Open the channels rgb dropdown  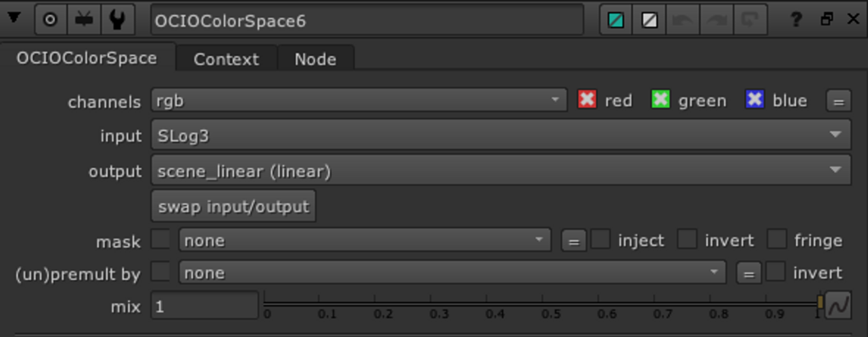359,100
